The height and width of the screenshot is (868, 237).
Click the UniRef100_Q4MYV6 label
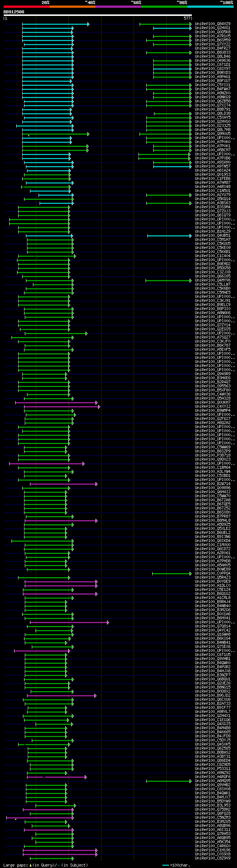tap(213, 280)
